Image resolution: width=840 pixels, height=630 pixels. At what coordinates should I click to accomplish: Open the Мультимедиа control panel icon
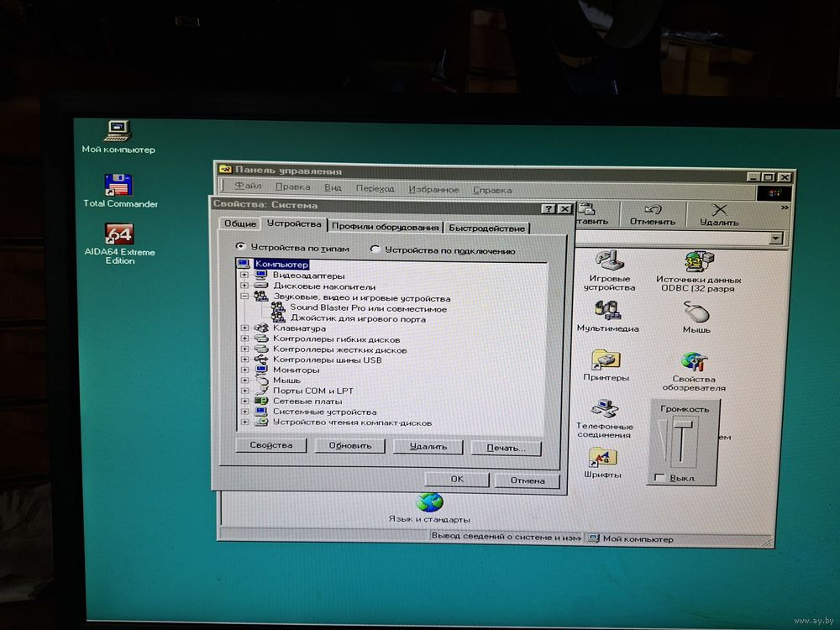(x=607, y=311)
